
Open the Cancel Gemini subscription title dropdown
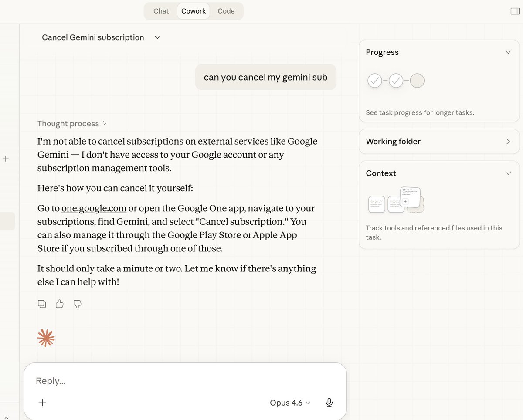(157, 37)
